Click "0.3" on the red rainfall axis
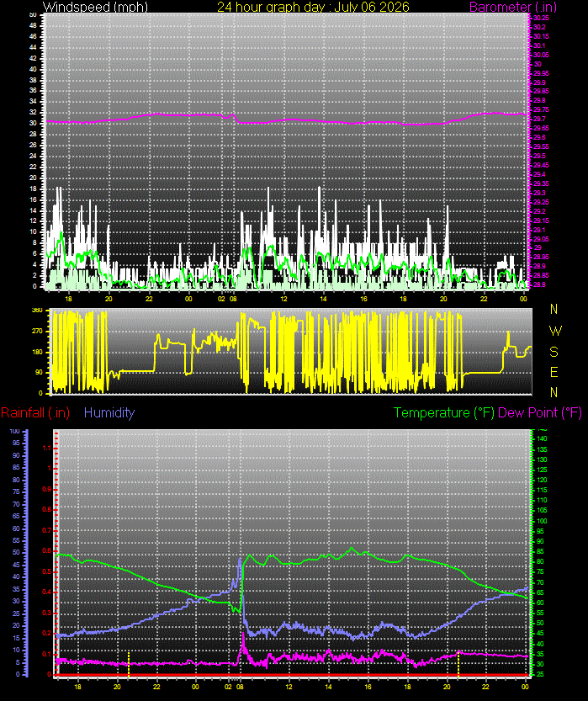 pos(47,613)
